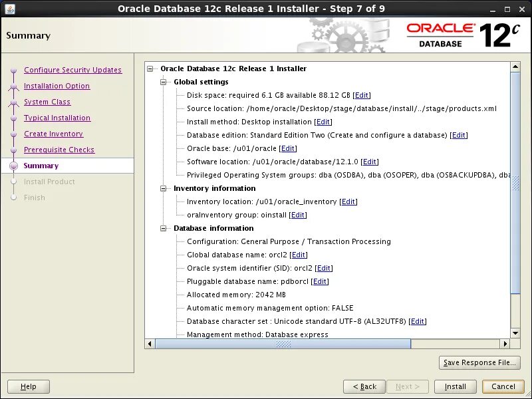The image size is (532, 399).
Task: Maximize the installer window
Action: pyautogui.click(x=507, y=9)
